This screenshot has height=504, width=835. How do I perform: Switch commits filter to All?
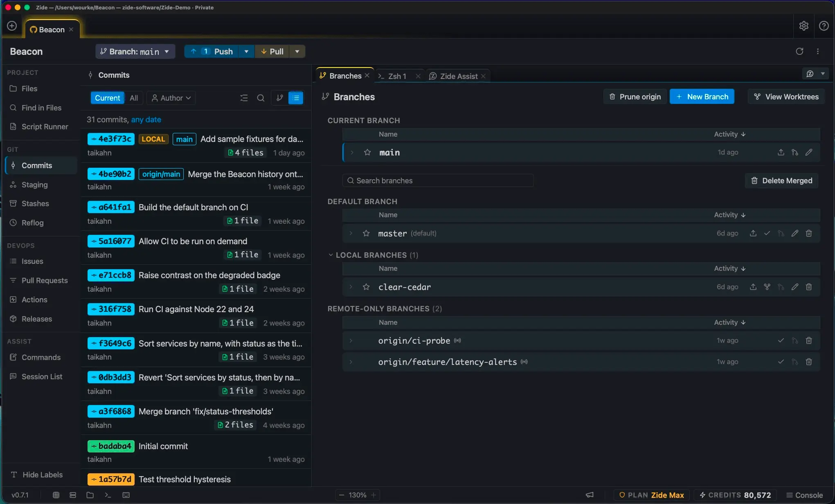click(x=134, y=98)
